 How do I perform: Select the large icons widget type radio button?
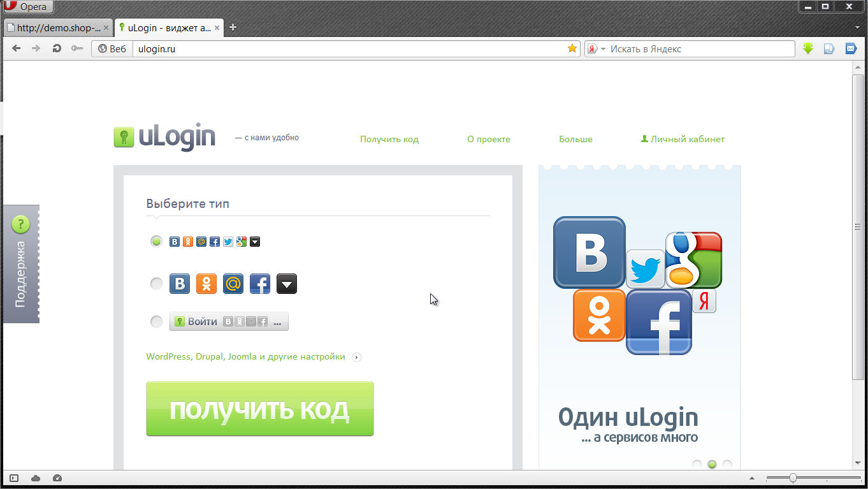pyautogui.click(x=156, y=284)
